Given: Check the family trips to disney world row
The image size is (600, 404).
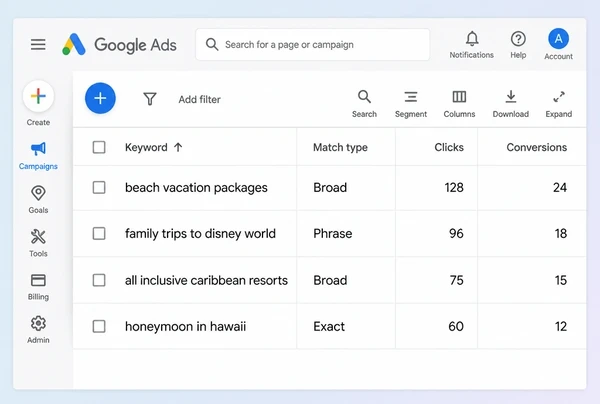Looking at the screenshot, I should coord(99,233).
